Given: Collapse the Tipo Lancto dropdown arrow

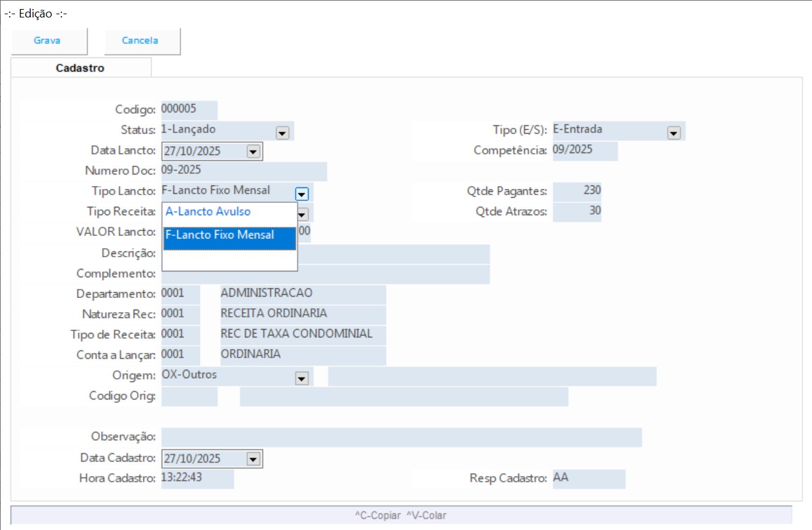Looking at the screenshot, I should tap(302, 193).
